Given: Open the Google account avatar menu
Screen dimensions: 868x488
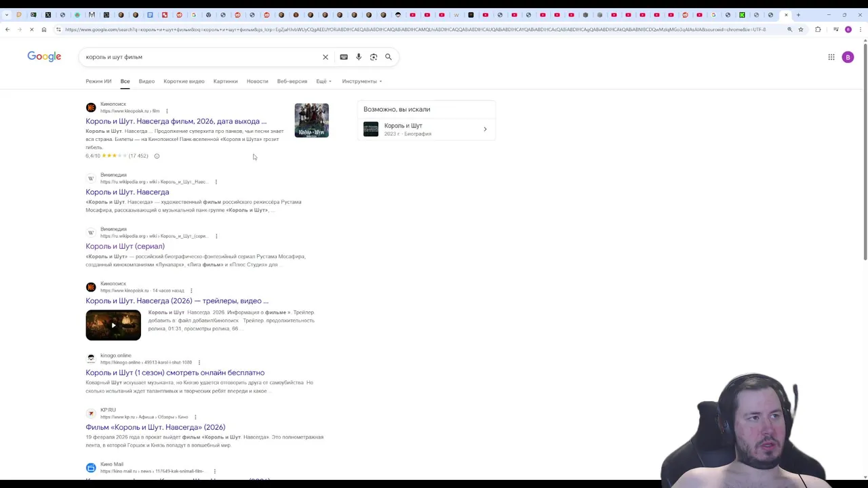Looking at the screenshot, I should 848,57.
